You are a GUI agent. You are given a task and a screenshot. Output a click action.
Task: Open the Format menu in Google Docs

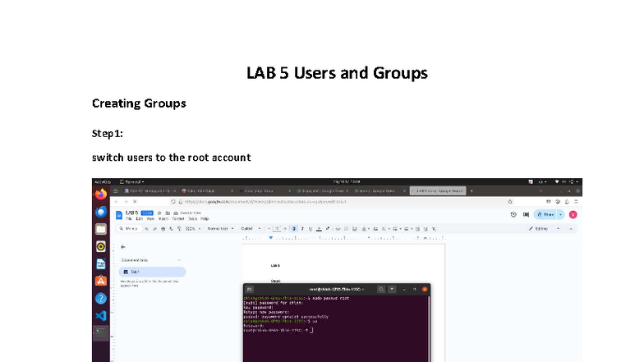tap(177, 218)
